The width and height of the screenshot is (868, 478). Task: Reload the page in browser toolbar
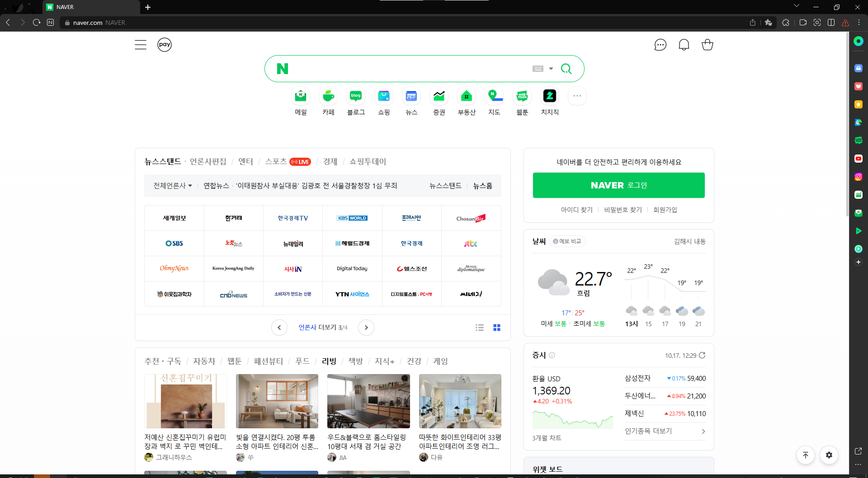click(x=37, y=22)
